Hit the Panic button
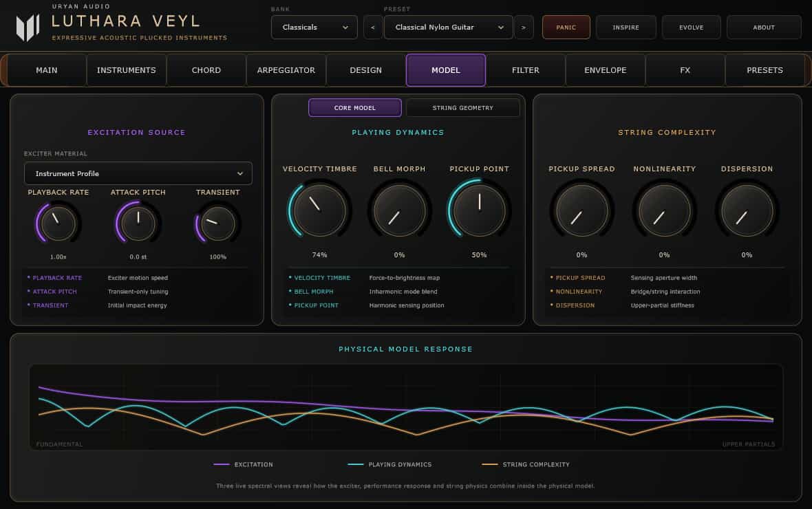 [x=566, y=28]
